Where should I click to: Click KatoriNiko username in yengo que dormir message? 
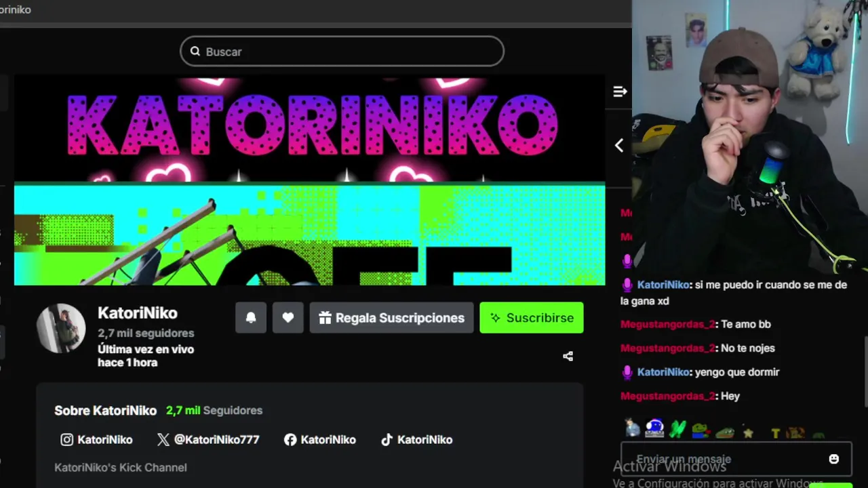coord(663,372)
